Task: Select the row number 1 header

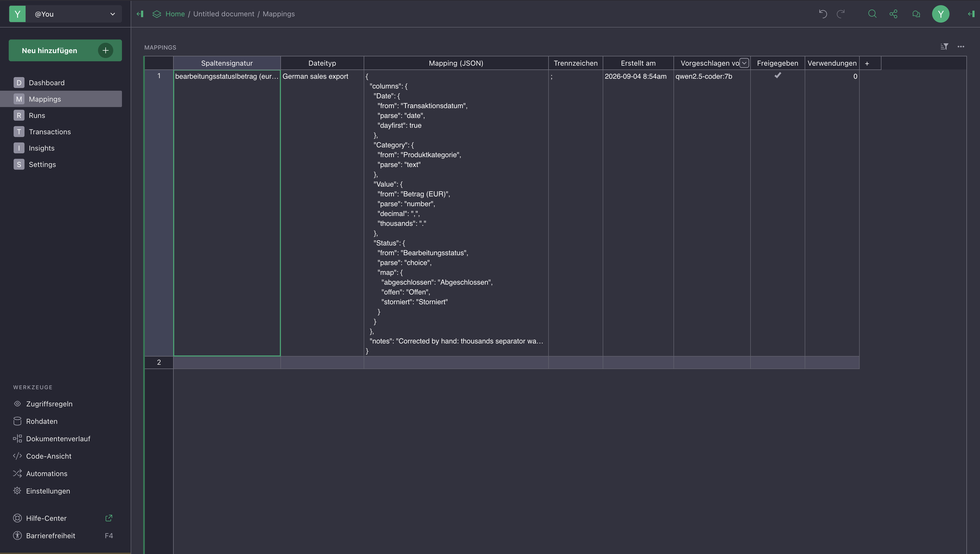Action: (x=159, y=213)
